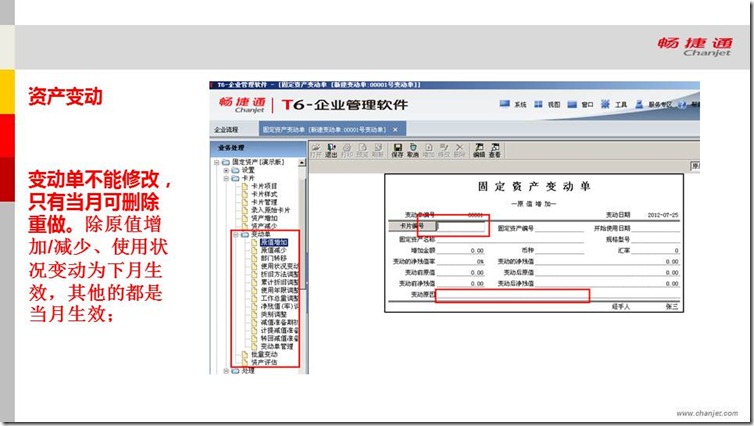Open 资产增加 in the tree
Image resolution: width=754 pixels, height=426 pixels.
[x=264, y=218]
